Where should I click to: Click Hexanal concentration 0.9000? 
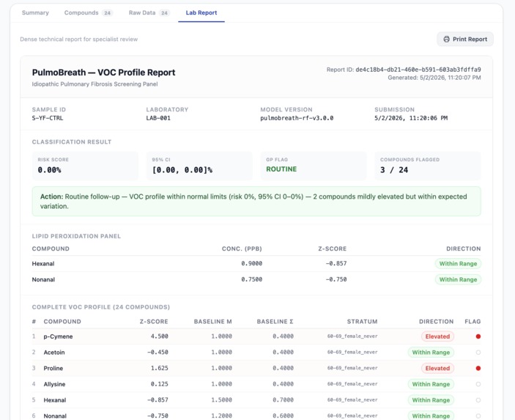[x=251, y=263]
